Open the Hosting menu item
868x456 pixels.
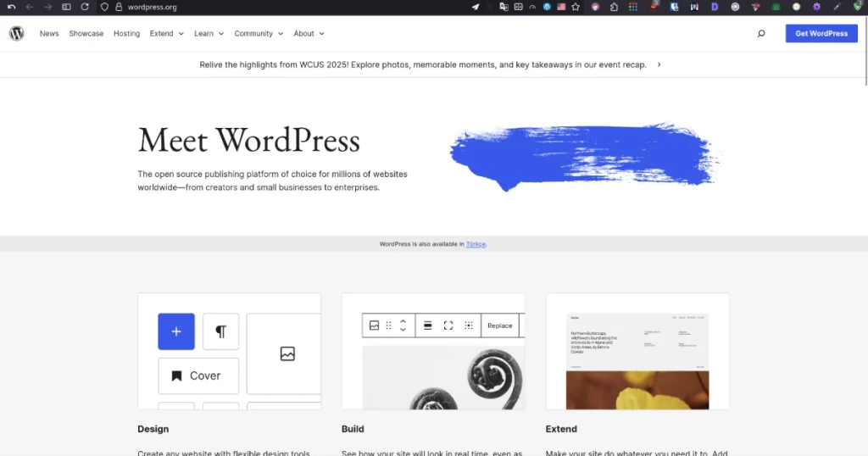click(127, 33)
